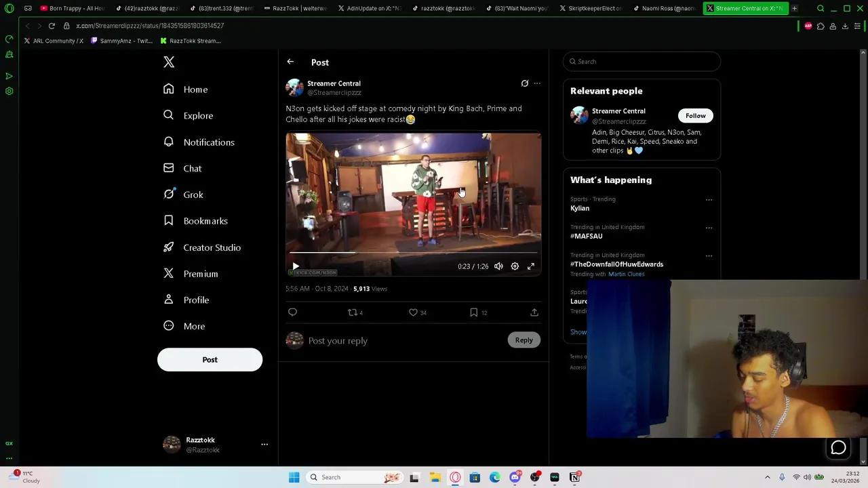Image resolution: width=868 pixels, height=488 pixels.
Task: Repost using the retweet icon
Action: [352, 312]
